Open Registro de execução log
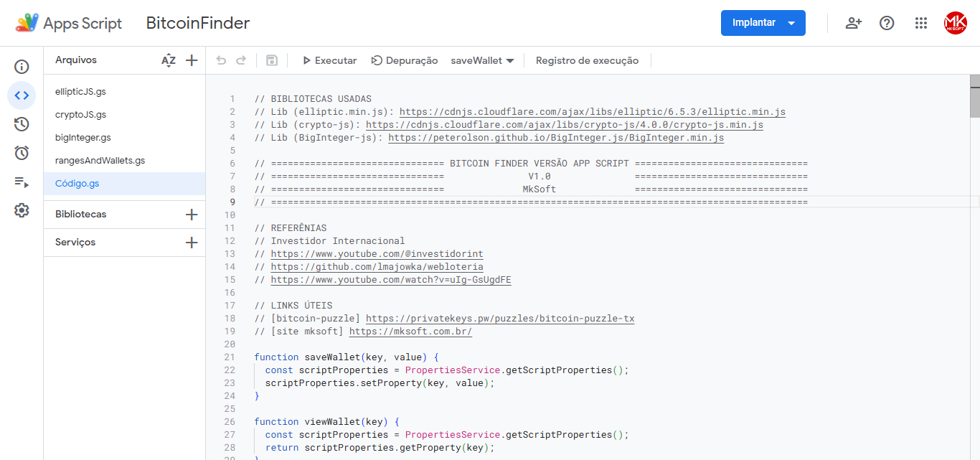Image resolution: width=980 pixels, height=460 pixels. pos(587,60)
